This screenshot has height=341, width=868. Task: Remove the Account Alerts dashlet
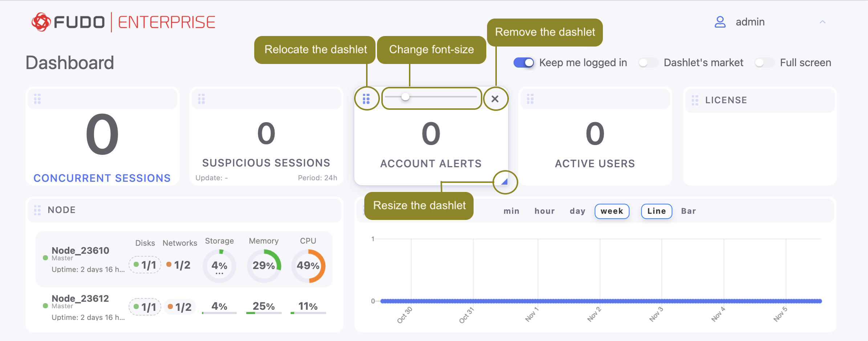click(495, 99)
